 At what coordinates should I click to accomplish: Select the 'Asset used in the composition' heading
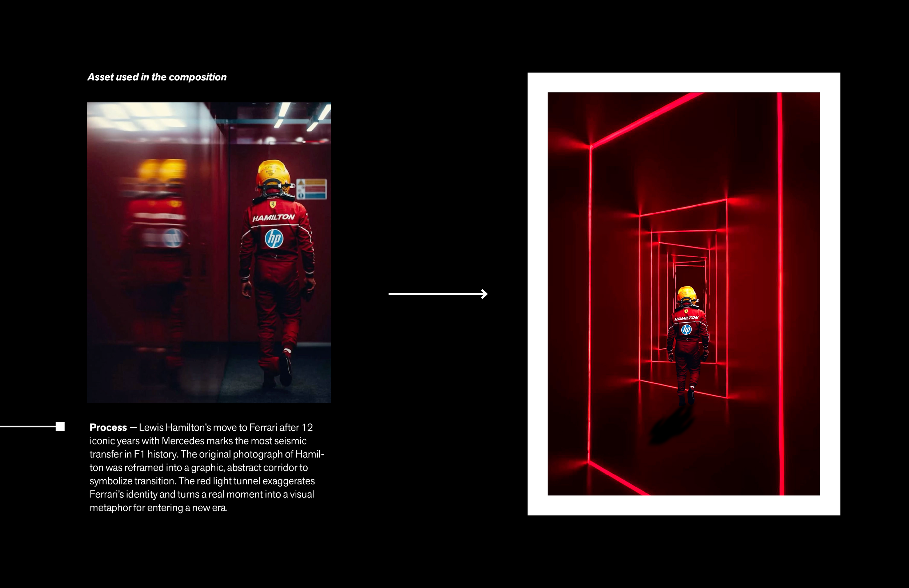tap(157, 77)
